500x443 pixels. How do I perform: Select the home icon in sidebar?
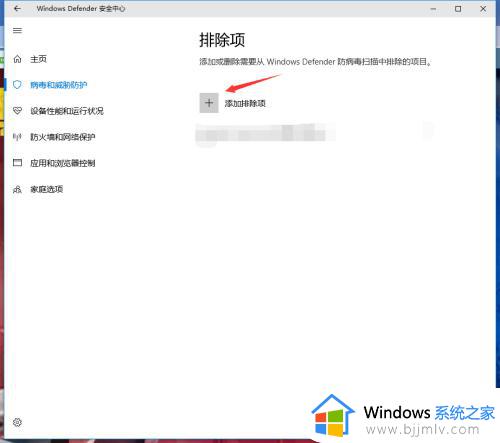point(17,59)
